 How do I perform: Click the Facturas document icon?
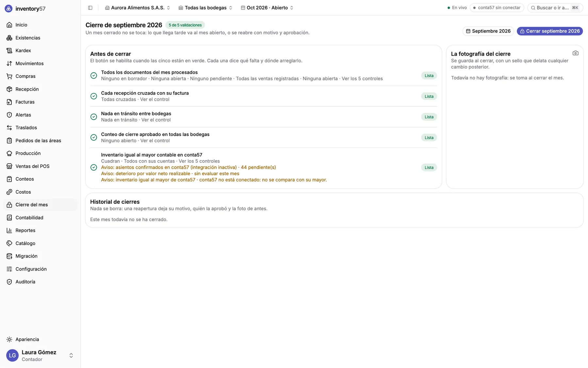[x=9, y=102]
